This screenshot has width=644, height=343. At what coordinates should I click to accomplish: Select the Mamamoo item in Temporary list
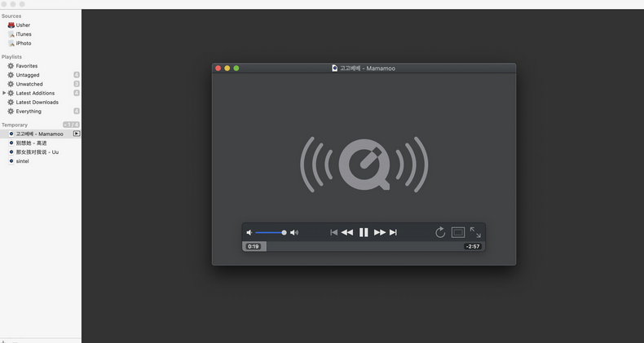pos(41,134)
